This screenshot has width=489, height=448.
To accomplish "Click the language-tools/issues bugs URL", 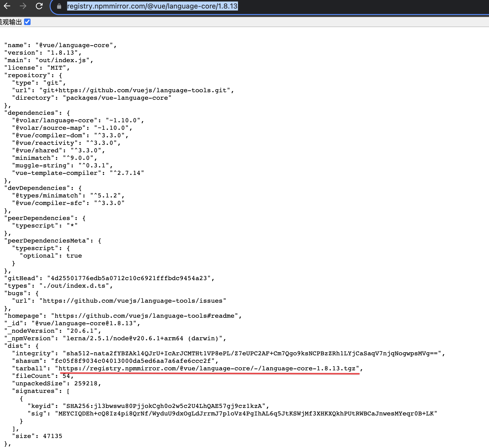I will [133, 301].
